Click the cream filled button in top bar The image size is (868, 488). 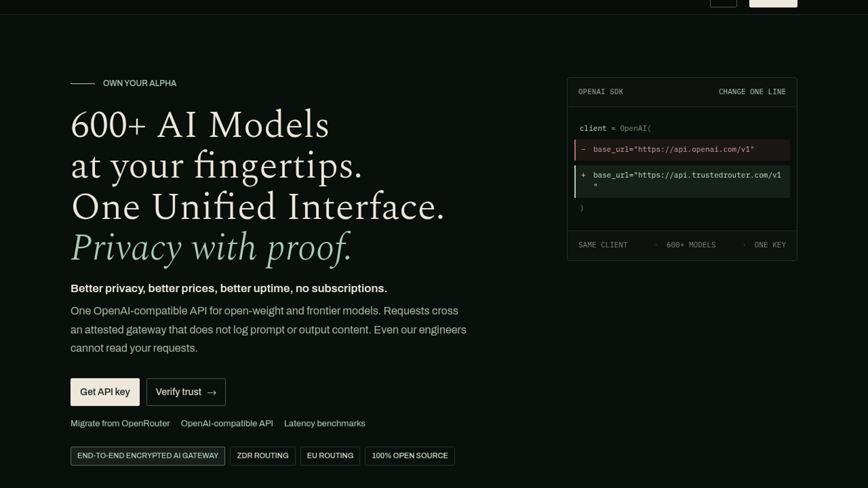[773, 3]
